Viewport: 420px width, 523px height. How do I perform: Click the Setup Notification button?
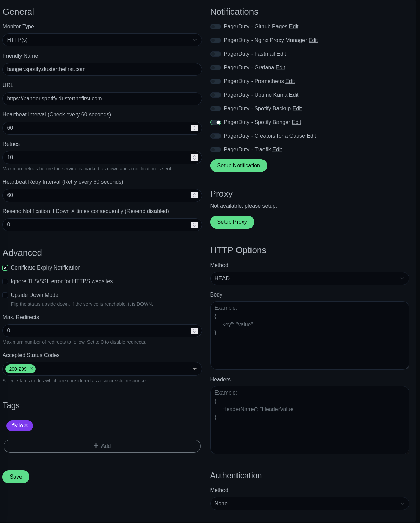(x=238, y=165)
